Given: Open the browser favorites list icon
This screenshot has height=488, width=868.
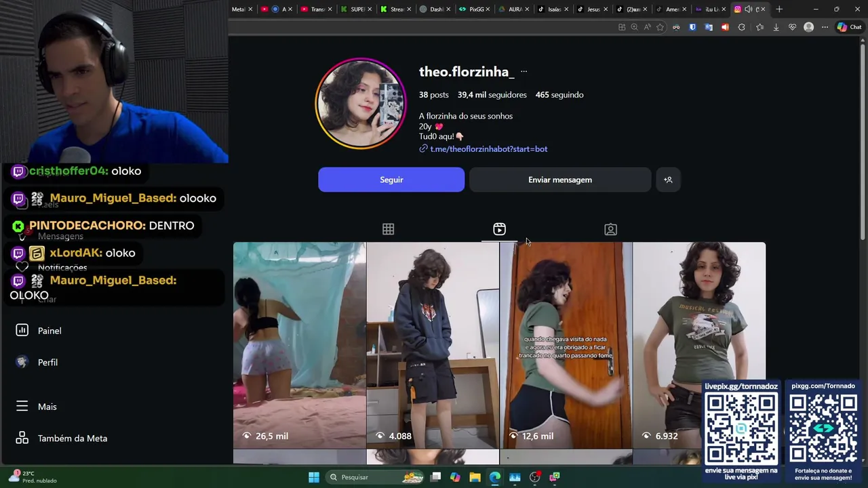Looking at the screenshot, I should pos(759,27).
